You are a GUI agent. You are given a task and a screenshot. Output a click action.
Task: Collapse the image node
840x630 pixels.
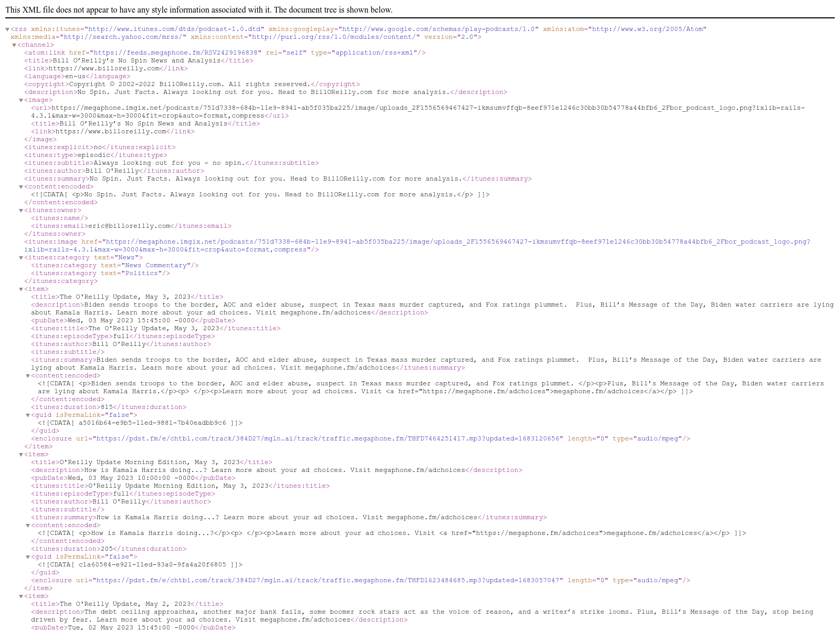21,100
